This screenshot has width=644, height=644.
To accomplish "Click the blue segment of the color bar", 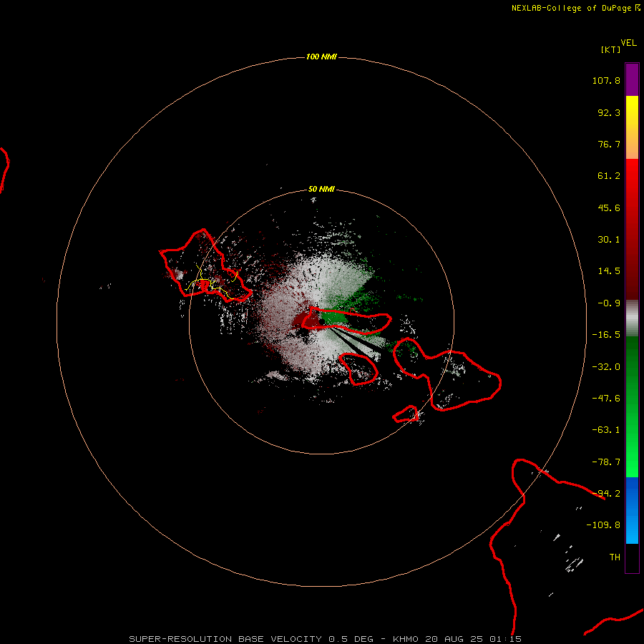I will click(632, 510).
